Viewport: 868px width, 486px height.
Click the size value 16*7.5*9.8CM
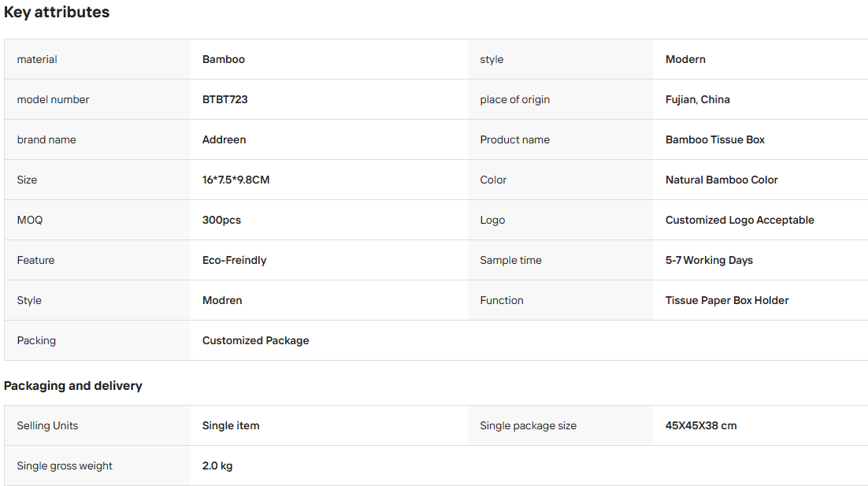[x=236, y=180]
